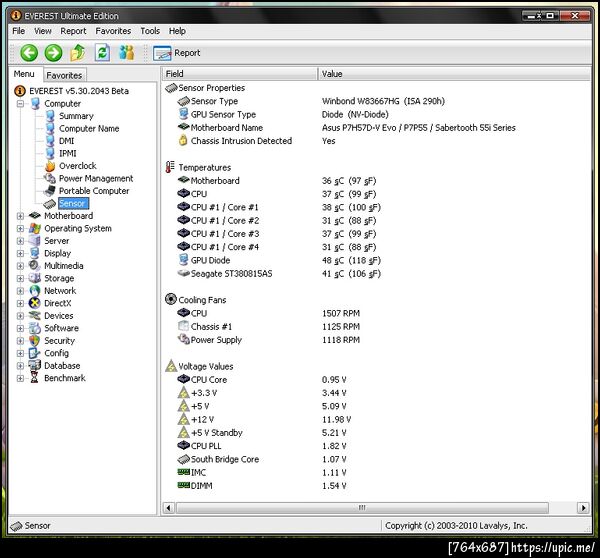Click the Benchmark hourglass icon
Screen dimensions: 600x558
(x=35, y=378)
